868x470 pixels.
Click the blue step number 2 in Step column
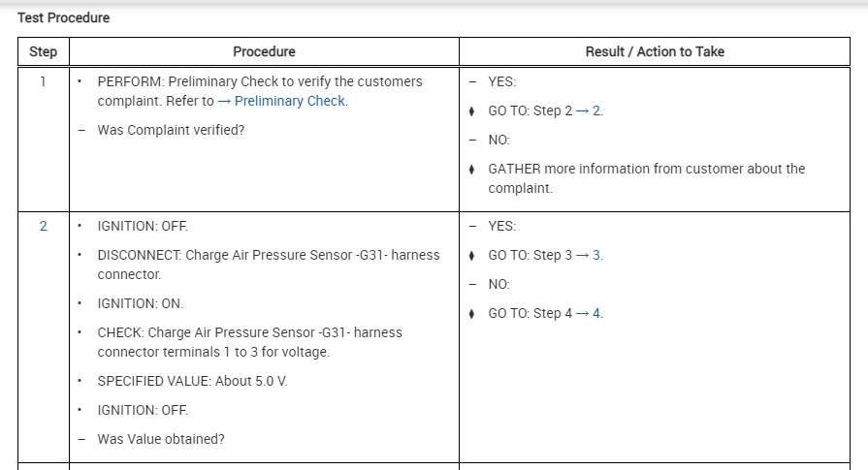[43, 226]
